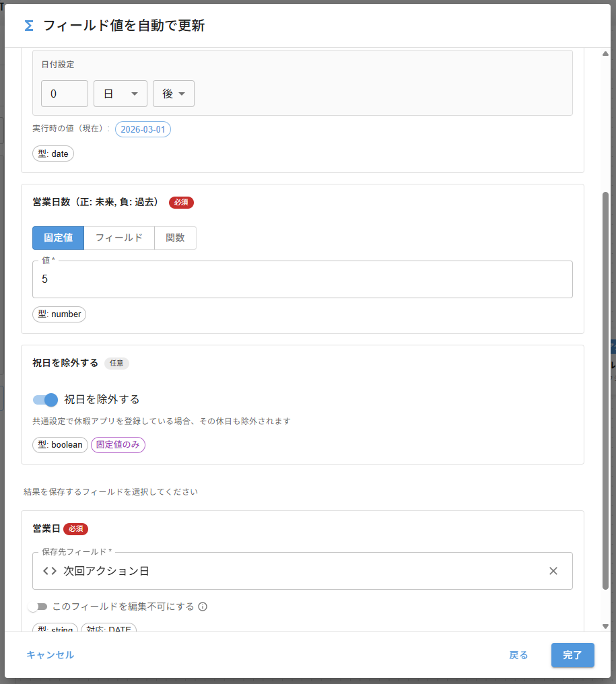616x684 pixels.
Task: Disable the 祝日を除外する toggle
Action: (x=46, y=400)
